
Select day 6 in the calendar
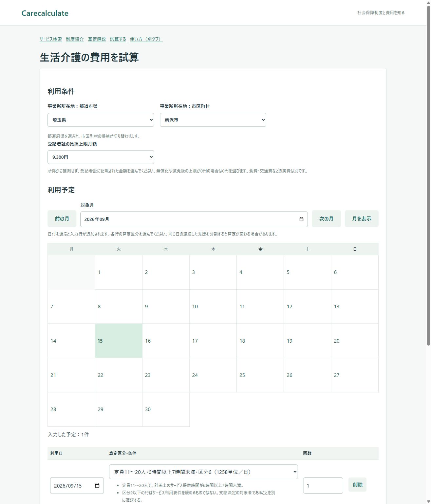tap(355, 272)
